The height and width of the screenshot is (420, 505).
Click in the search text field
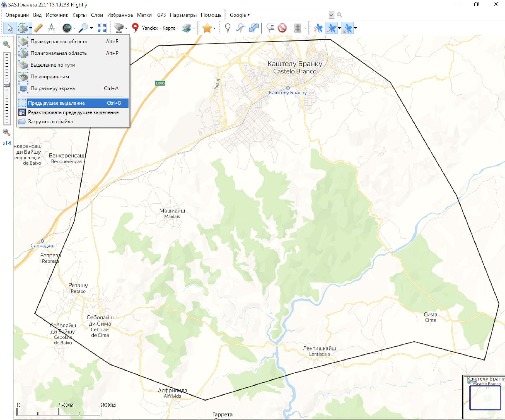tap(290, 15)
